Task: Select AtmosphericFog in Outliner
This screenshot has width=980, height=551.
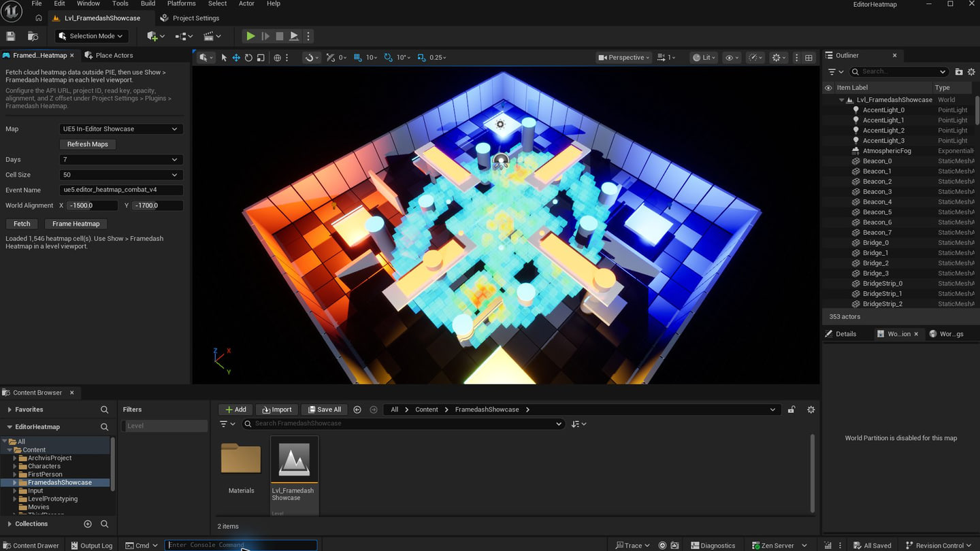Action: (x=887, y=151)
